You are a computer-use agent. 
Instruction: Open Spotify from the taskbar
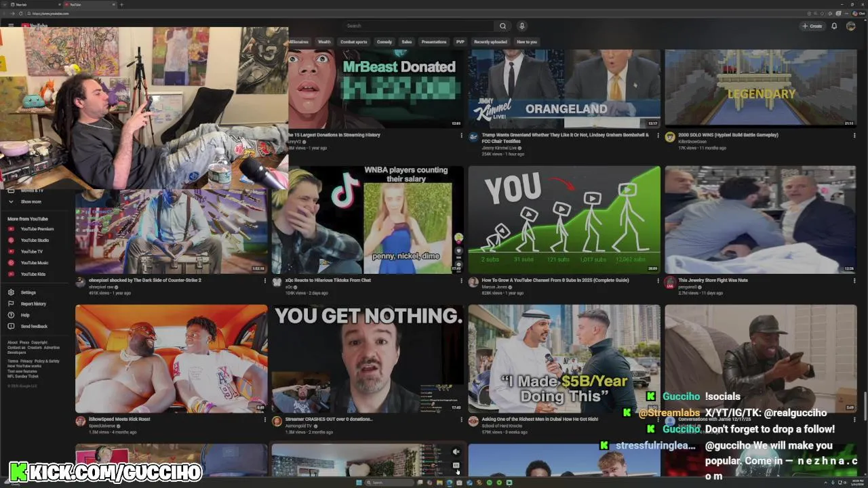(490, 483)
